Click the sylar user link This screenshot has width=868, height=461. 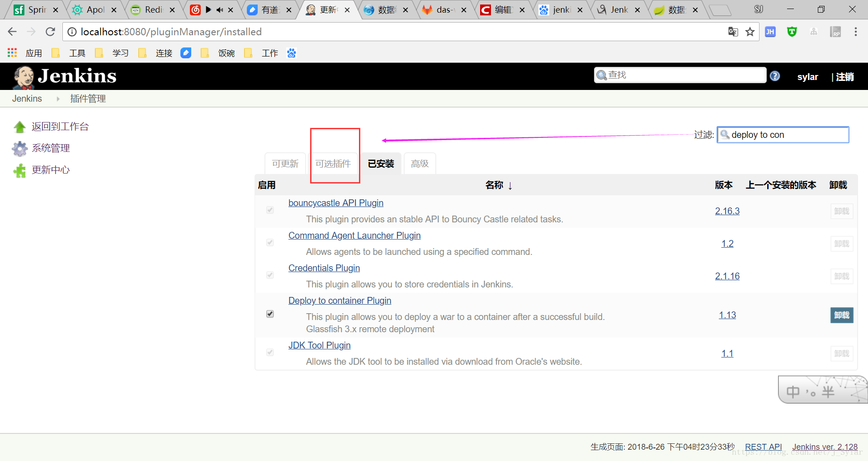point(807,77)
